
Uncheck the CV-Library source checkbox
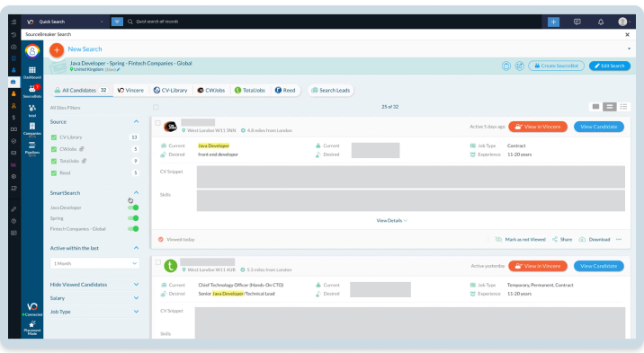tap(54, 137)
